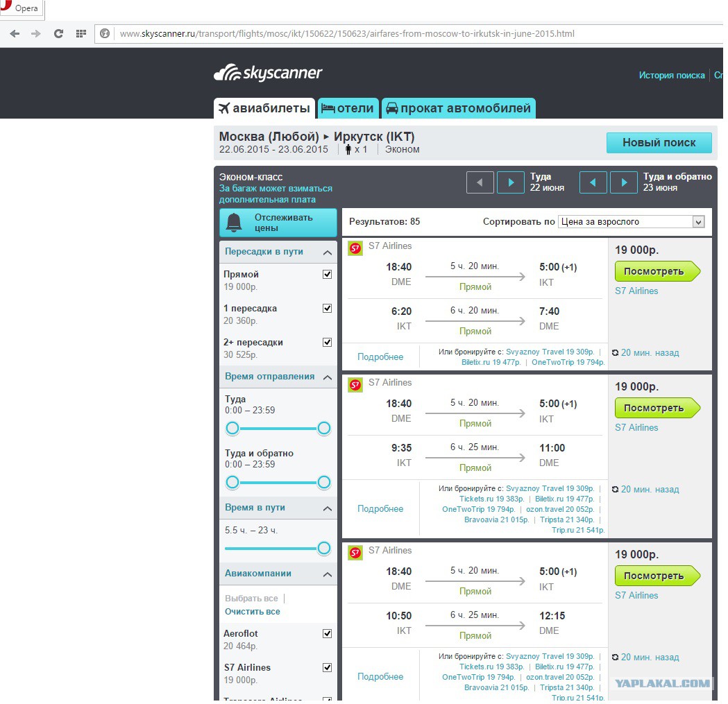Click Посмотреть for the 6:20 return flight
The height and width of the screenshot is (704, 728).
[x=657, y=271]
